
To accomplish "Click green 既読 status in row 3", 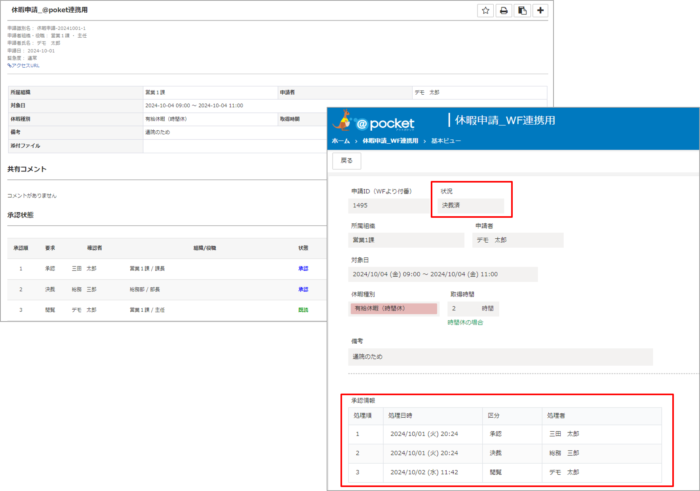I will [303, 310].
